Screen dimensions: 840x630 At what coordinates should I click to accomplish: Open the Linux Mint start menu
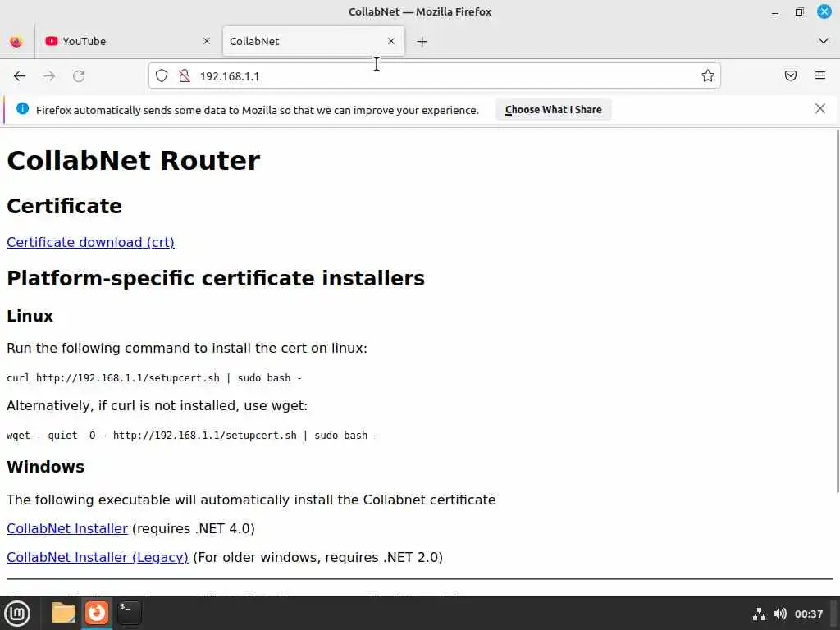[x=17, y=614]
